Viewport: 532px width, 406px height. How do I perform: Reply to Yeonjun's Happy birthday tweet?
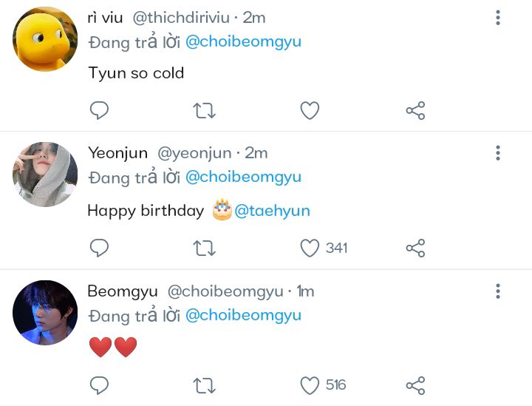tap(99, 248)
